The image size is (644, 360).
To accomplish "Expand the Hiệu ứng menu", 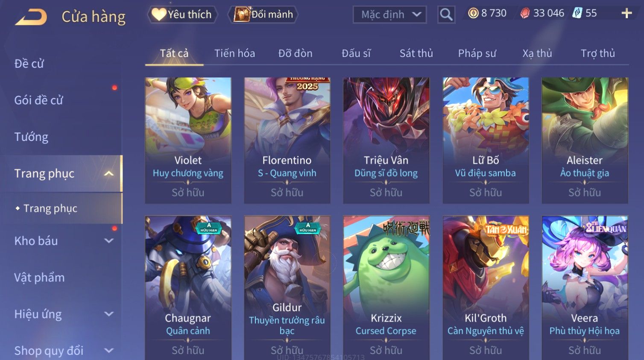I will (x=63, y=314).
